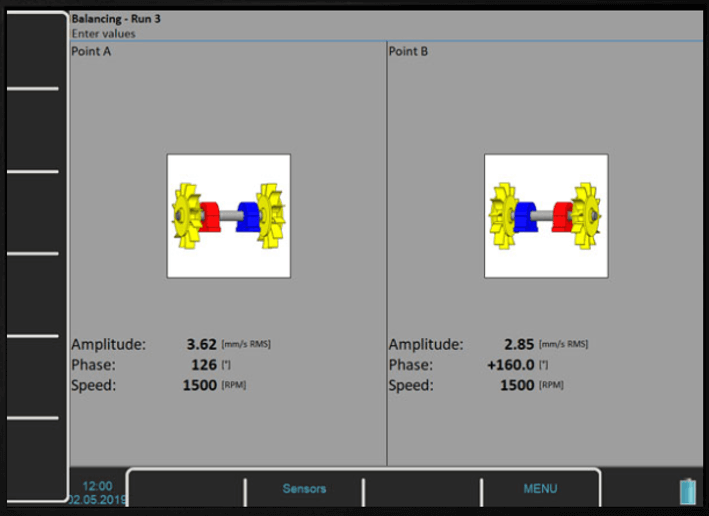This screenshot has height=516, width=709.
Task: Click Point A '[mm/s RMS]' unit text
Action: (x=246, y=344)
